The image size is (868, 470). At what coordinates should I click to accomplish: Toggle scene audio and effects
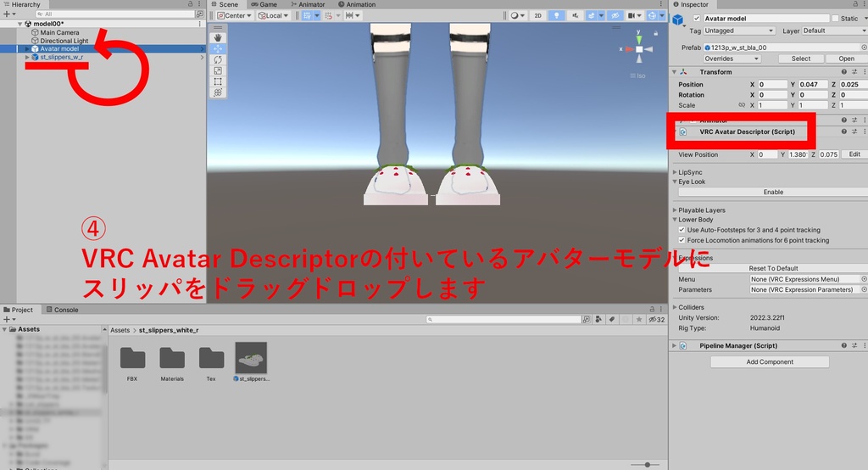pyautogui.click(x=576, y=15)
